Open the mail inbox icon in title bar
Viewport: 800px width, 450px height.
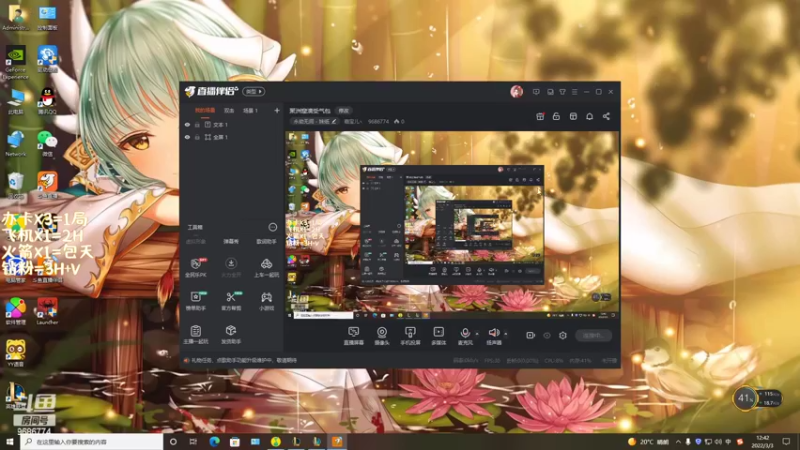point(550,92)
